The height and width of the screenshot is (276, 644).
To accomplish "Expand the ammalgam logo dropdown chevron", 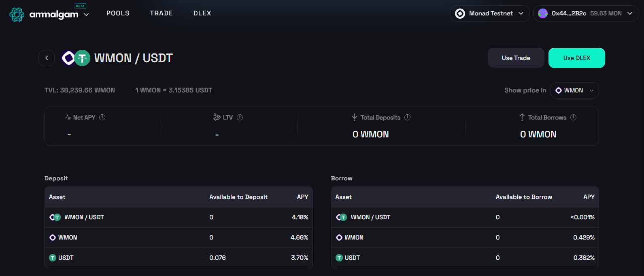I will tap(86, 15).
